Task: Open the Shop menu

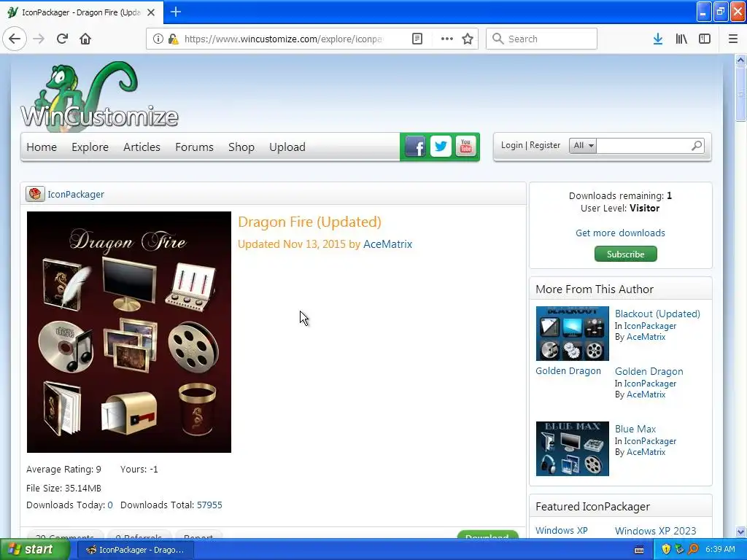Action: point(241,147)
